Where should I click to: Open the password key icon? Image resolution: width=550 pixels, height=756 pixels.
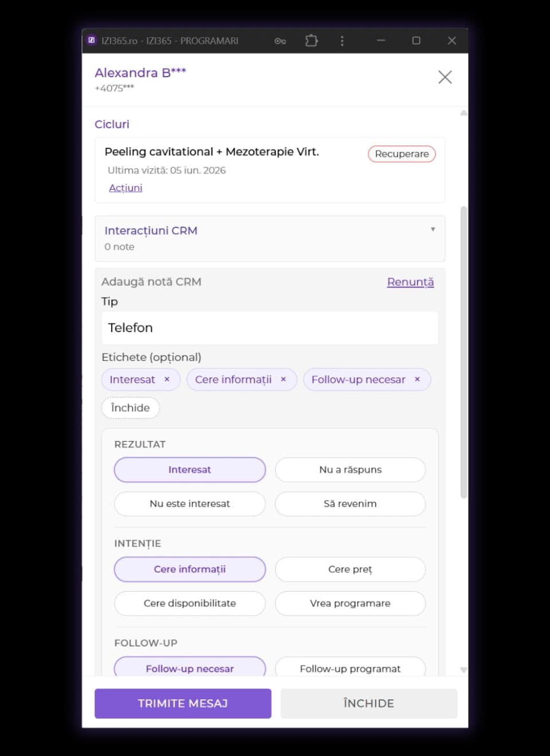point(280,41)
